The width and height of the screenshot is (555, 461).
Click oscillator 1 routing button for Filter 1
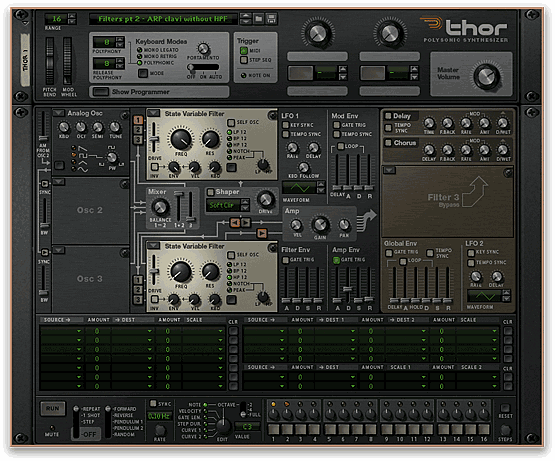pyautogui.click(x=138, y=120)
